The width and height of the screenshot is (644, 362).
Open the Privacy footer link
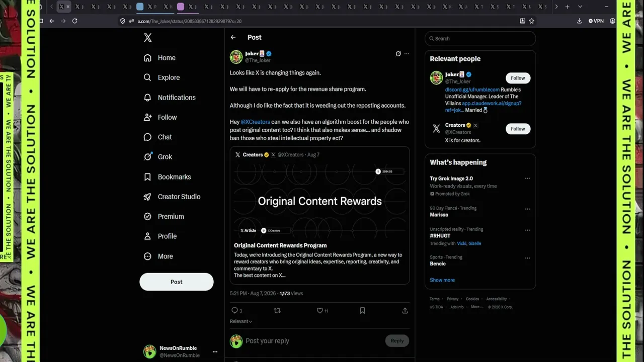point(453,299)
